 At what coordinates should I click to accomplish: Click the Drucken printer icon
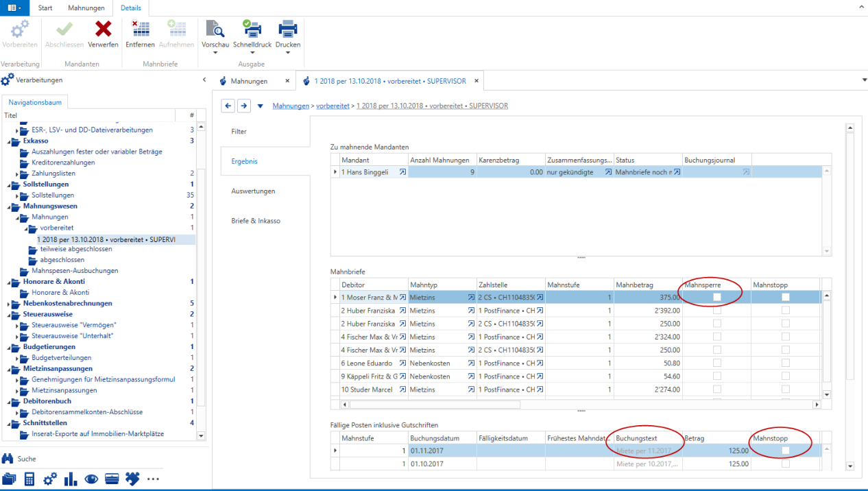pos(287,29)
